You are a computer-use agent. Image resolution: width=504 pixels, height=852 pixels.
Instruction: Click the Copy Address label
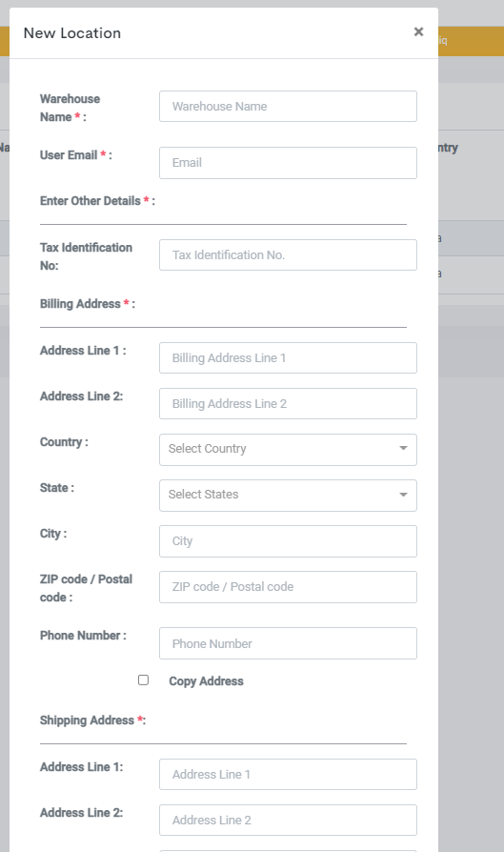[x=206, y=681]
